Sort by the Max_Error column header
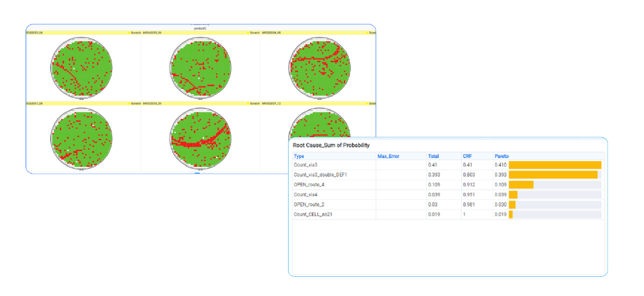The width and height of the screenshot is (644, 296). point(388,156)
